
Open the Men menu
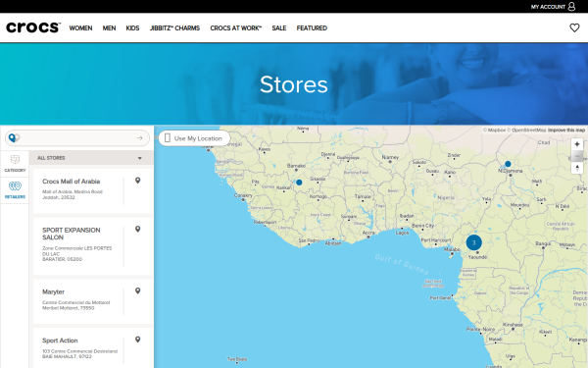click(109, 28)
